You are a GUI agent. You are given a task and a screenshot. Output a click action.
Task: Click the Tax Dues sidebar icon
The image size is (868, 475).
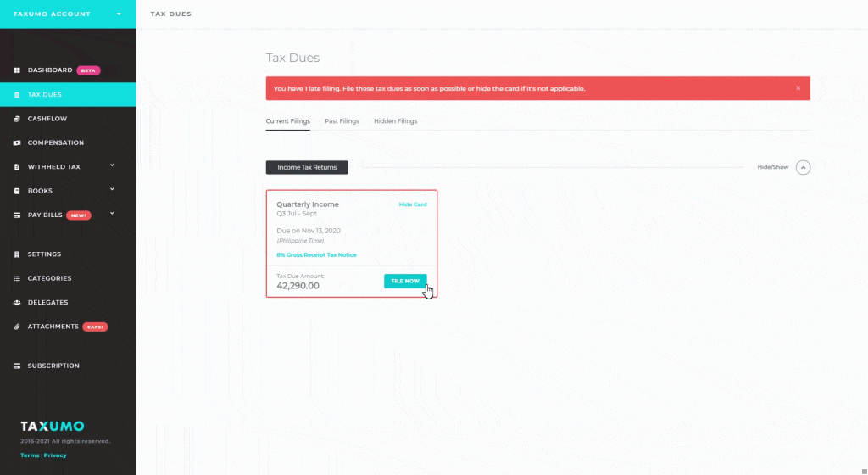coord(17,95)
